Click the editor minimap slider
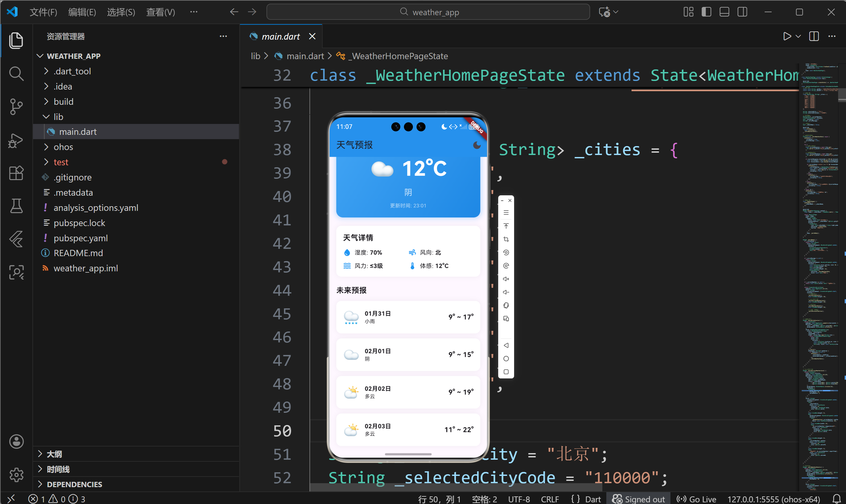 click(x=841, y=95)
